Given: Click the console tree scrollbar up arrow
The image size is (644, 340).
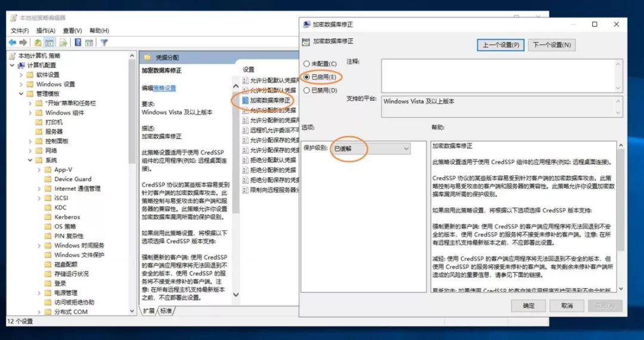Looking at the screenshot, I should (x=132, y=56).
